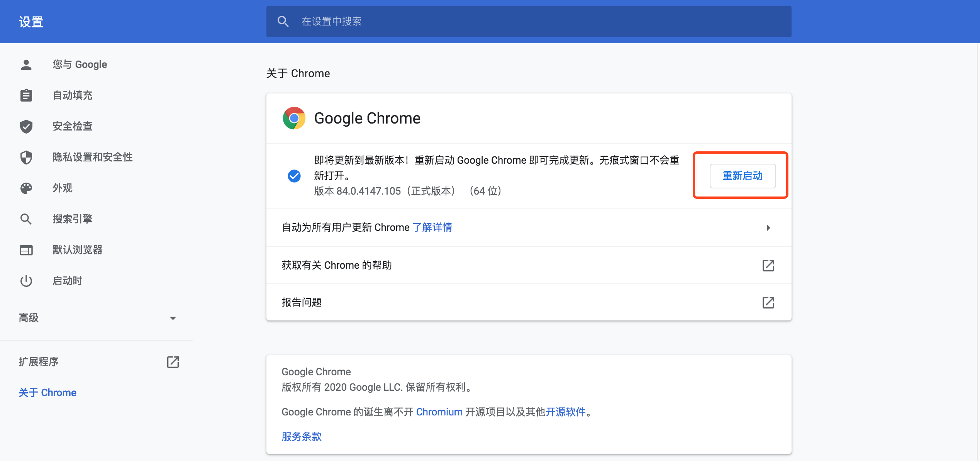Click the external link icon beside 扩展程序
Screen dimensions: 980x461
point(173,362)
